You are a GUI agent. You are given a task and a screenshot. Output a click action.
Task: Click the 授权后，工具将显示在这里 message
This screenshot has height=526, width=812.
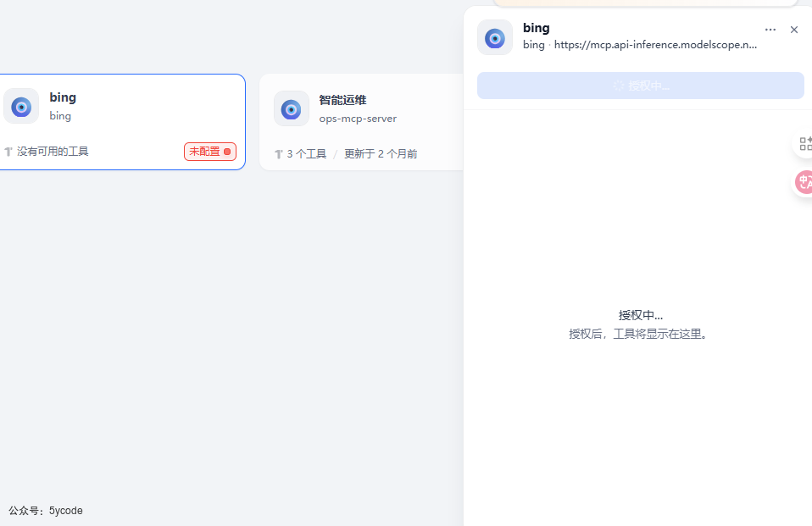pos(640,334)
